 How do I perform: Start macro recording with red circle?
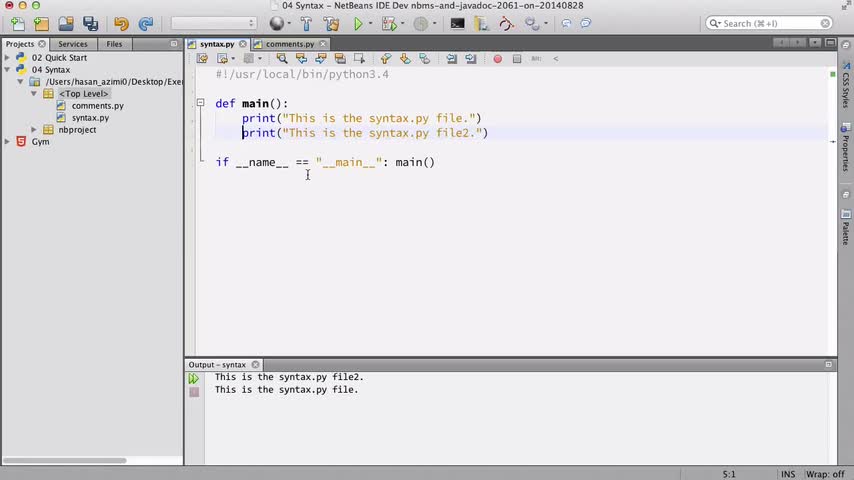(x=497, y=58)
